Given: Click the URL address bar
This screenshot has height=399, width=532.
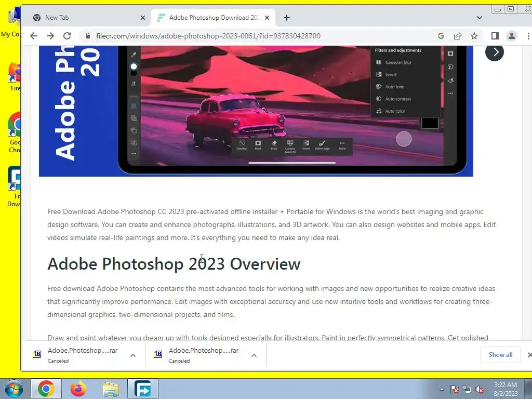Looking at the screenshot, I should (x=258, y=36).
